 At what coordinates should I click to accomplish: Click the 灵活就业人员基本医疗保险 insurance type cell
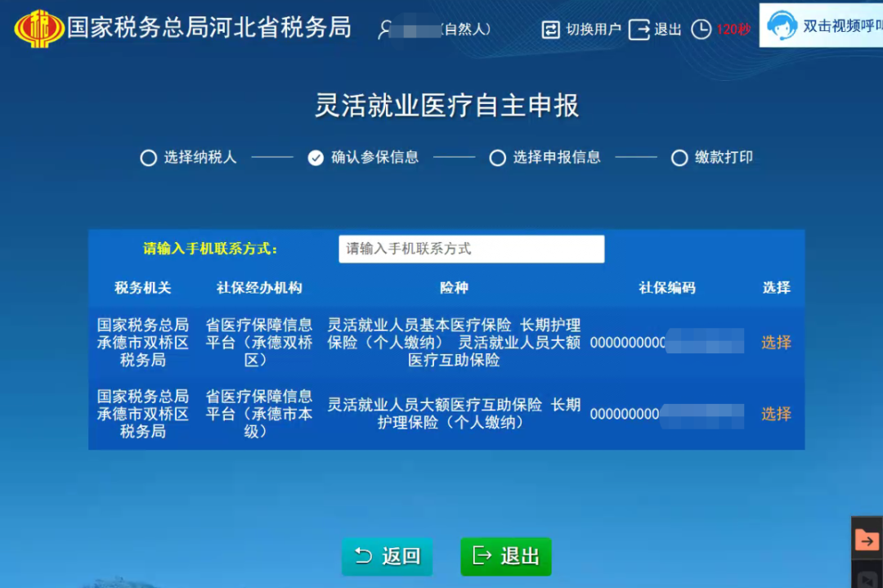[454, 343]
